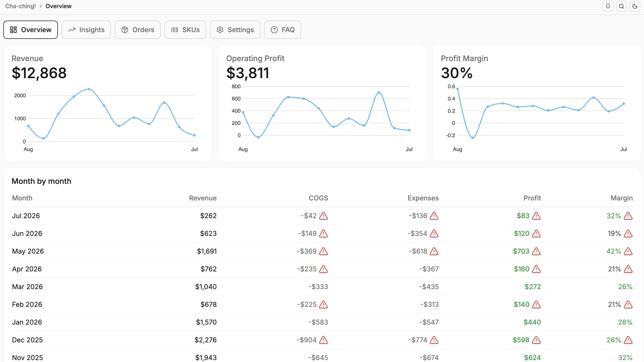Click the warning icon beside May 2026 COGS -$369
Screen dimensions: 644x362
tap(323, 251)
